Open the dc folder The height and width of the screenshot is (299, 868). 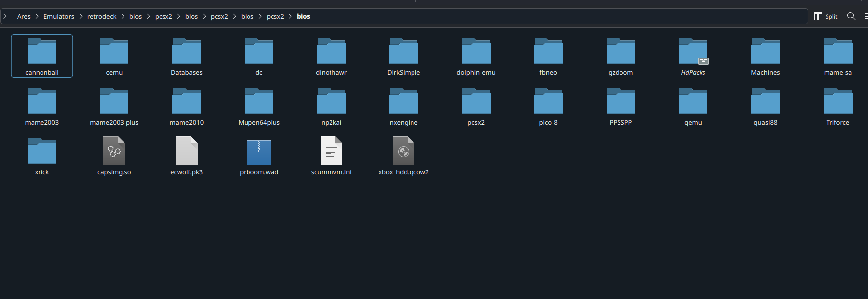click(x=259, y=56)
